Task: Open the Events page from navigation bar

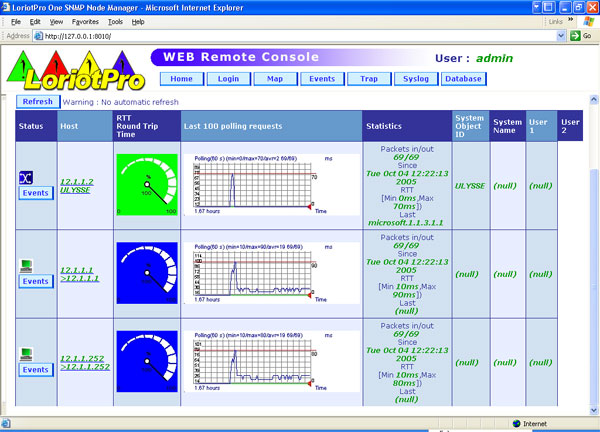Action: tap(322, 79)
